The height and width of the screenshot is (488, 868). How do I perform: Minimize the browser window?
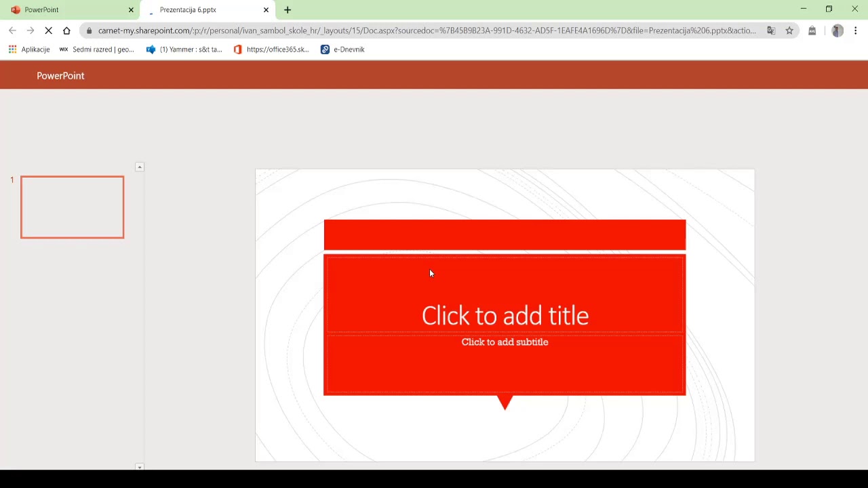click(x=804, y=9)
